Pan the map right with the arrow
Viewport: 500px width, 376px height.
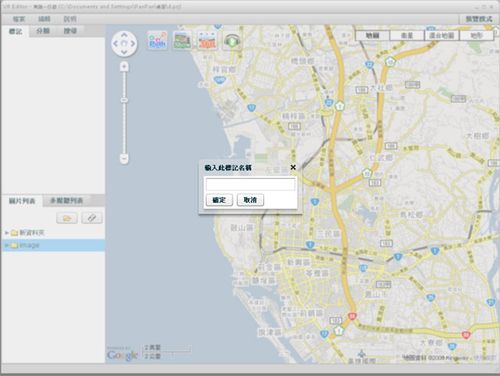pos(133,43)
